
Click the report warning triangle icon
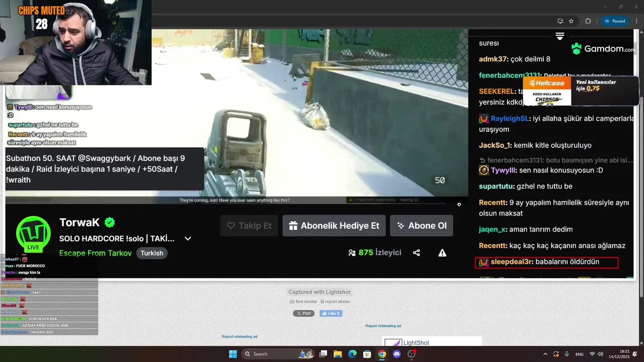pos(442,253)
